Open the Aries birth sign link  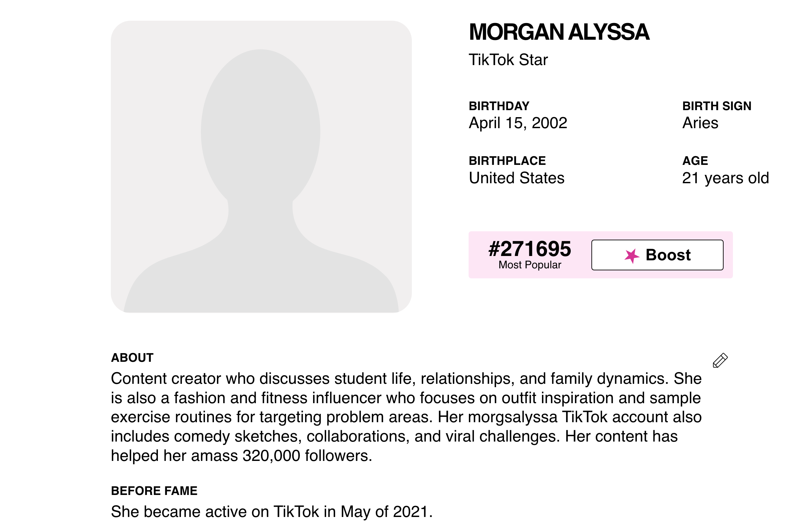click(700, 123)
